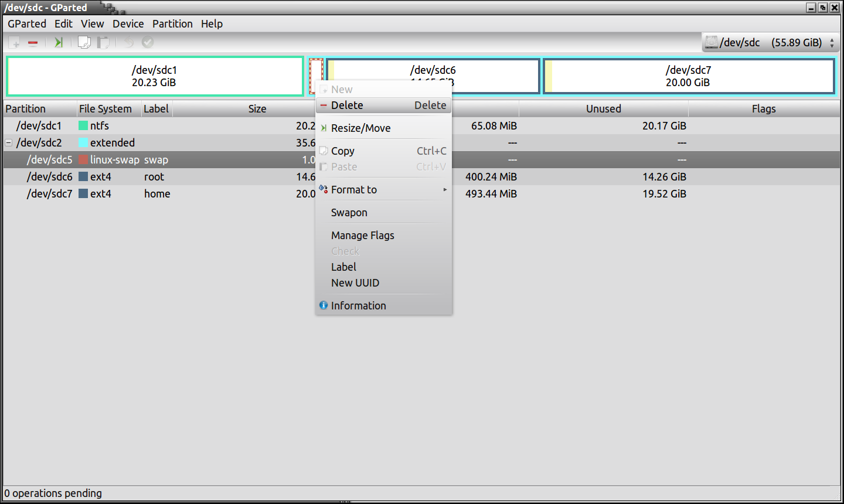Click the Apply All Operations checkmark icon
The height and width of the screenshot is (504, 844).
[x=148, y=42]
